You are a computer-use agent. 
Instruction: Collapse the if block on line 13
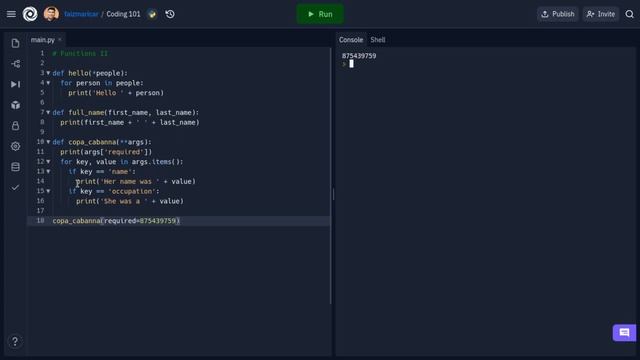tap(48, 171)
